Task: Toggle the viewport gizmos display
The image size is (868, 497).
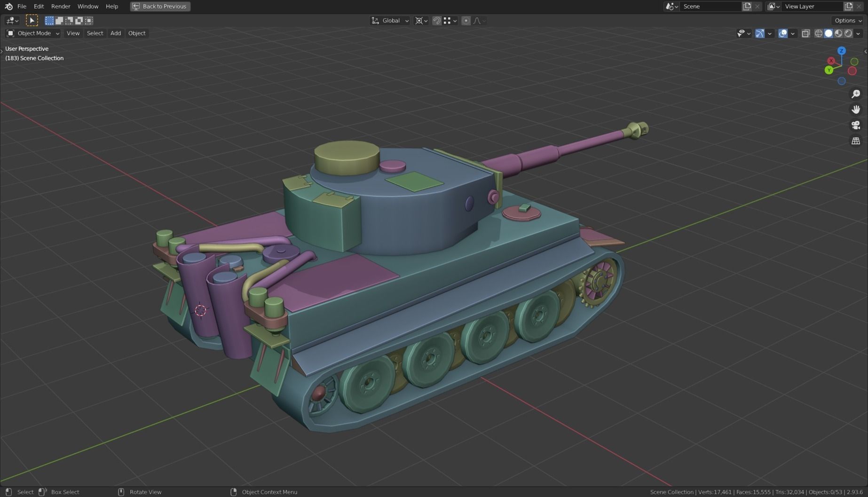Action: [759, 33]
